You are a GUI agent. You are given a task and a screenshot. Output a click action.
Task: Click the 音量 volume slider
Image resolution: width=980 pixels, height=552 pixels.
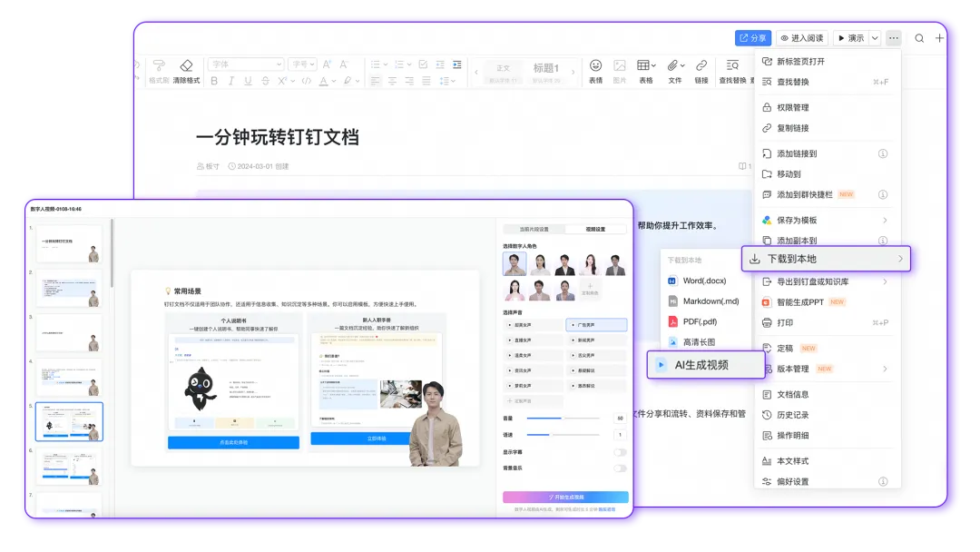(563, 419)
